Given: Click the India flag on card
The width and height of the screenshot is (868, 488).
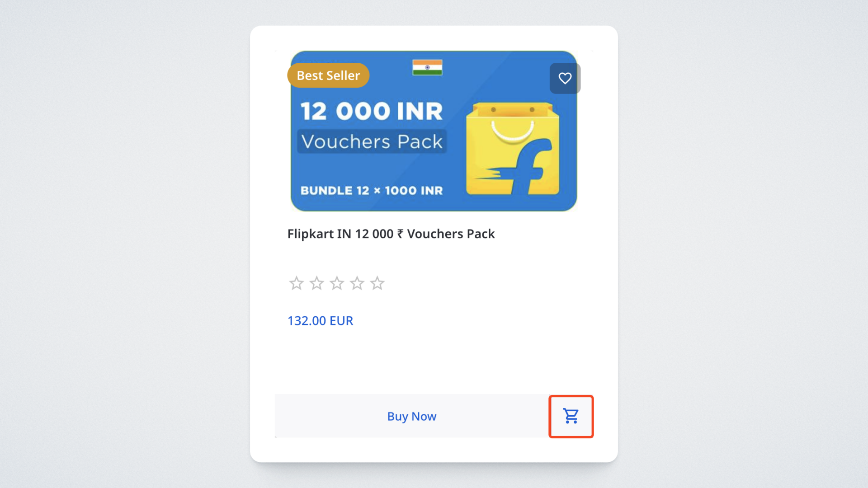Looking at the screenshot, I should [x=427, y=67].
